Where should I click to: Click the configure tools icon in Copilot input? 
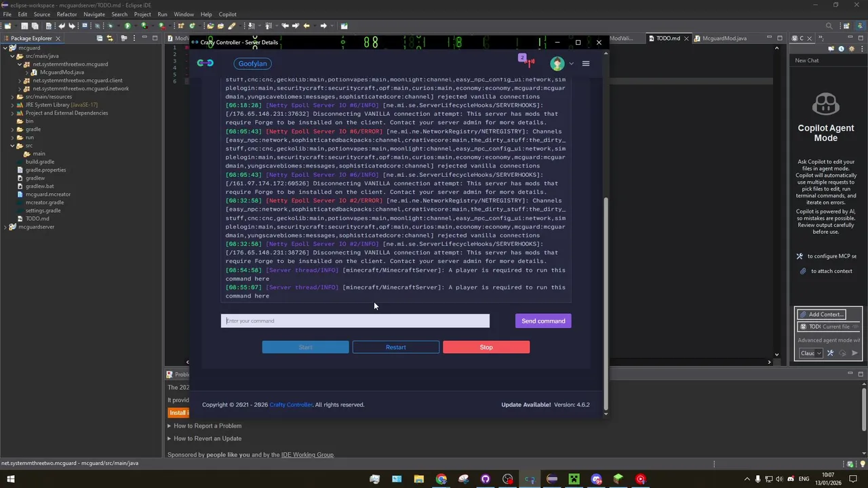[830, 353]
